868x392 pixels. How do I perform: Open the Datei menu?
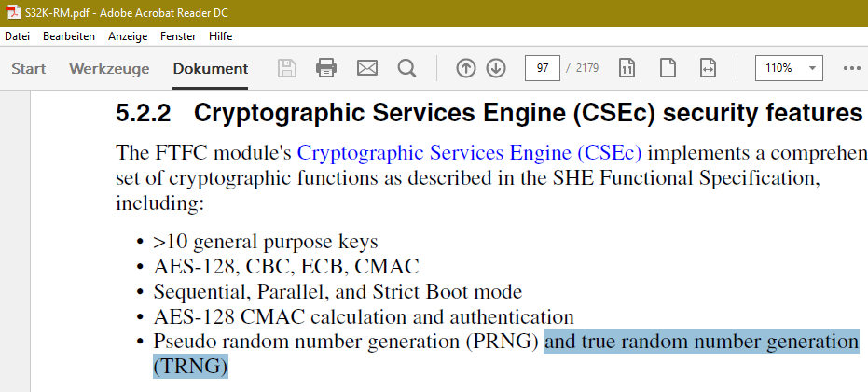tap(19, 36)
